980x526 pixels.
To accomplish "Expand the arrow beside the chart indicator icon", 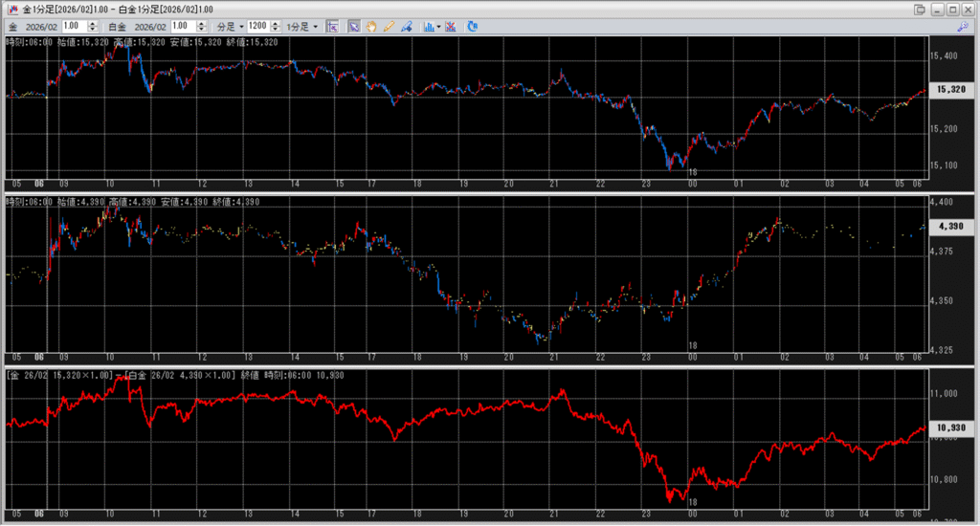I will (x=438, y=26).
